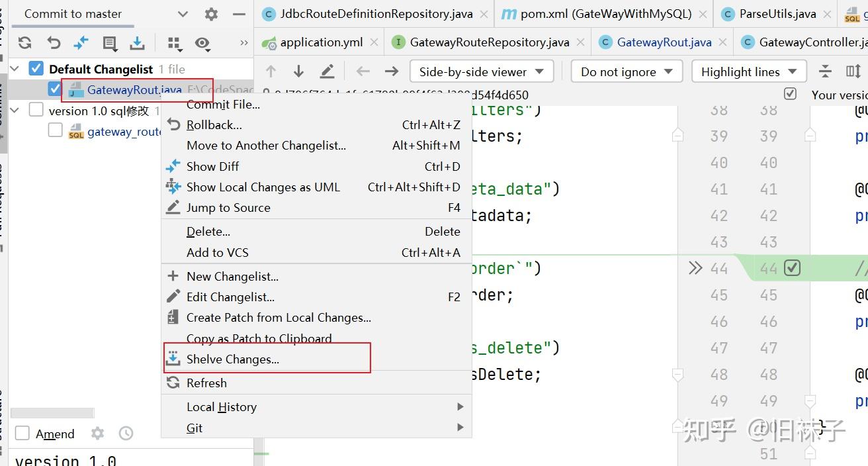Toggle scroll synchronization icon in diff toolbar
The height and width of the screenshot is (466, 868).
point(853,71)
